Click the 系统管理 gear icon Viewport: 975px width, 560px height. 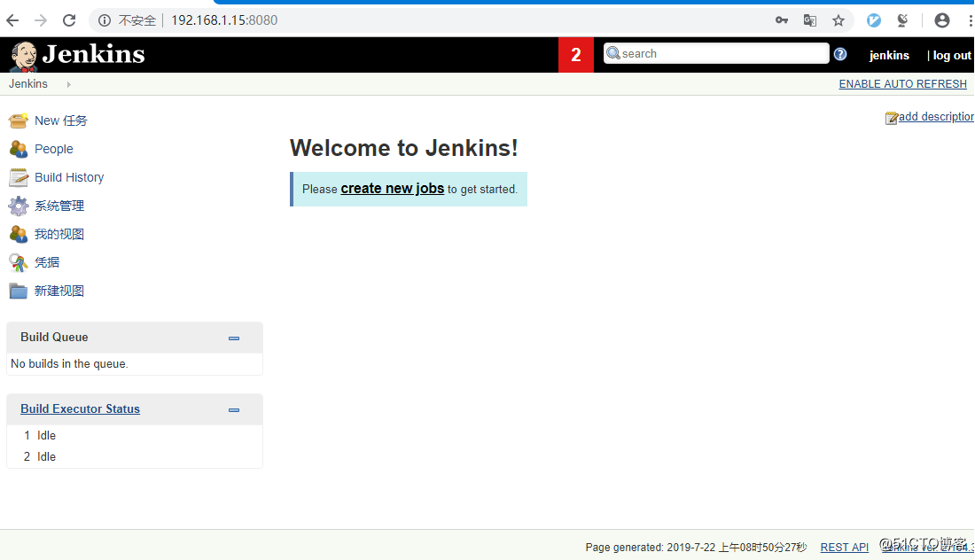[18, 206]
